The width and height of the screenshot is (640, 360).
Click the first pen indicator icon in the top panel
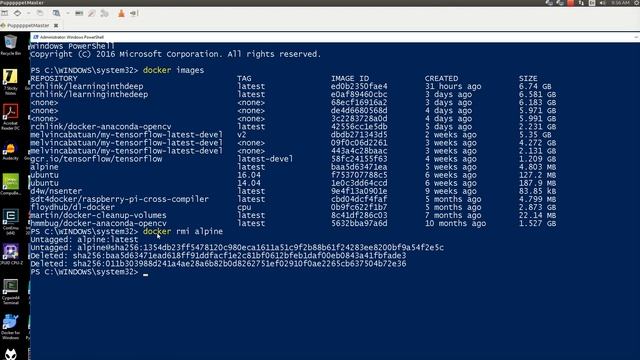point(549,3)
